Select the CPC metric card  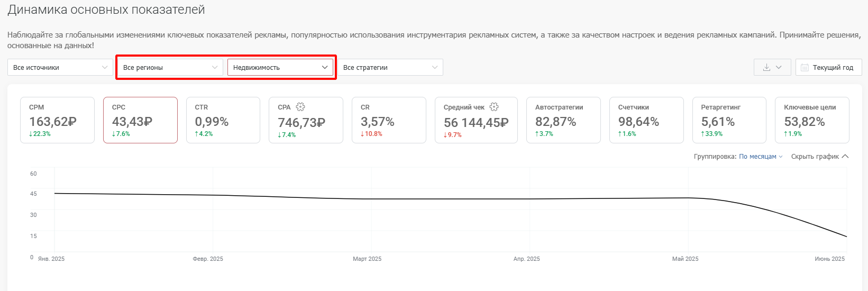pyautogui.click(x=140, y=120)
